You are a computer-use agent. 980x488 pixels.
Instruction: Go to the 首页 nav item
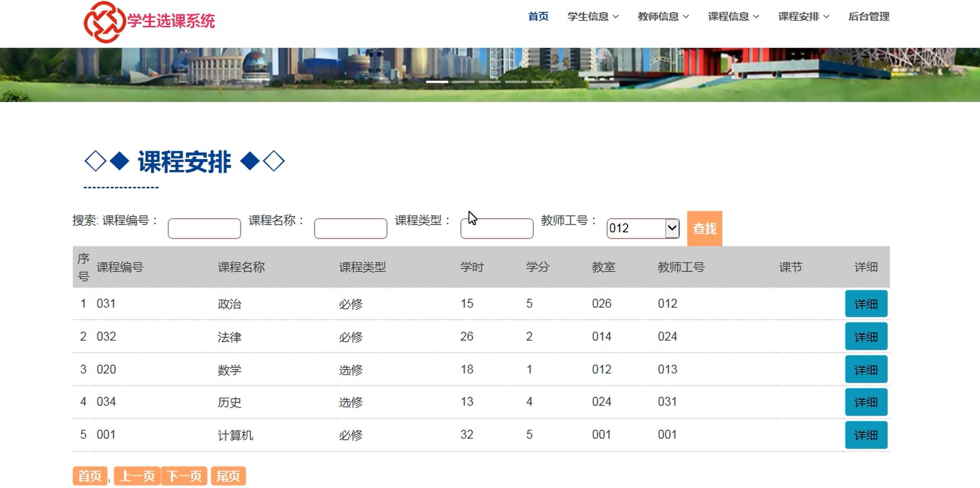538,16
